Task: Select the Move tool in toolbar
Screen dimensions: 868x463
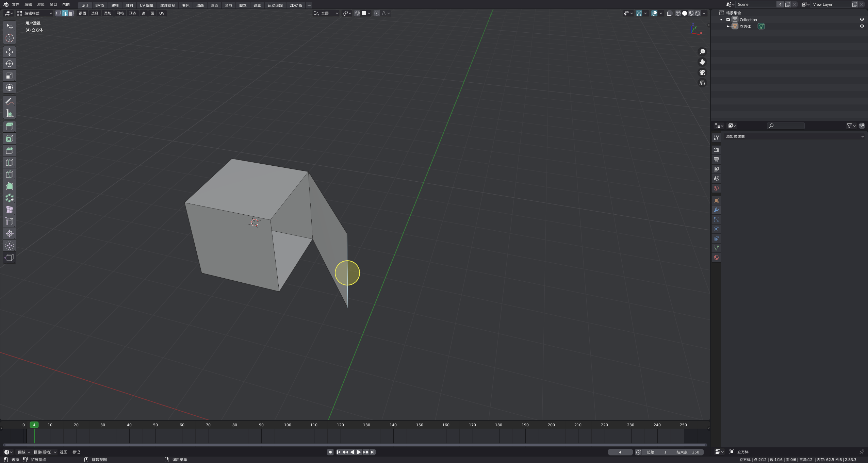Action: tap(10, 52)
